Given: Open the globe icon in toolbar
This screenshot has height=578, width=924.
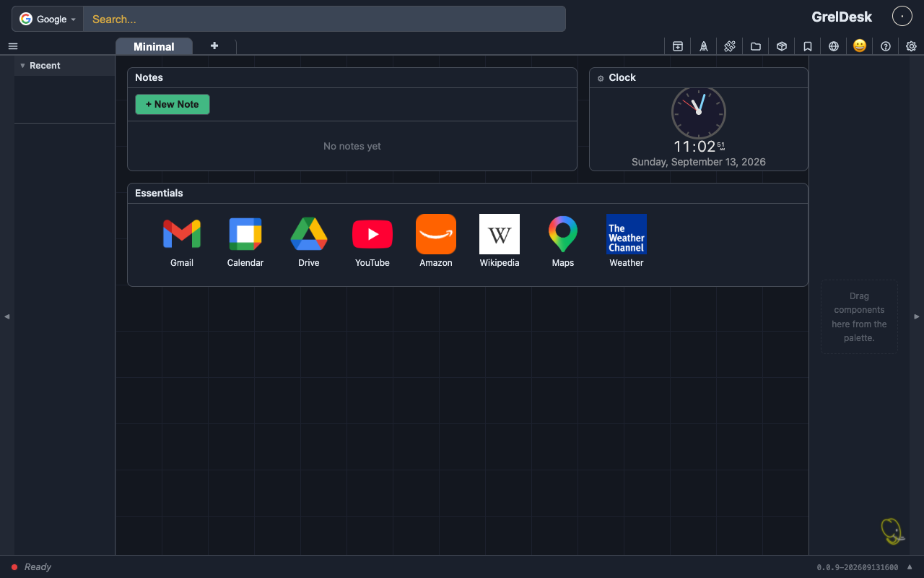Looking at the screenshot, I should tap(834, 46).
